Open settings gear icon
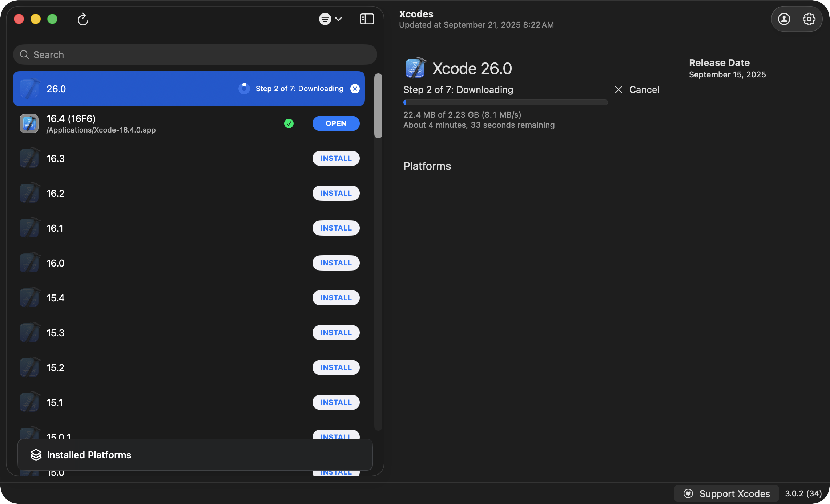This screenshot has height=504, width=830. 809,19
